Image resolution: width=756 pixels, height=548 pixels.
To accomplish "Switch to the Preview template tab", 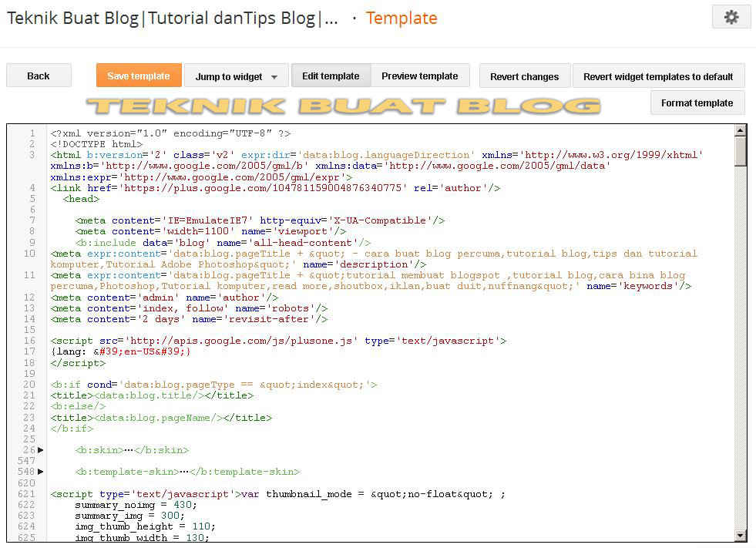I will click(x=420, y=76).
